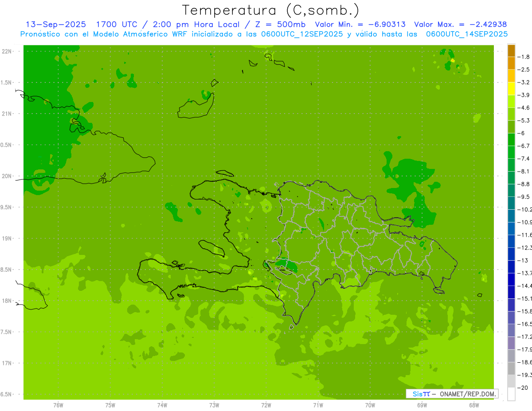Select the orange legend swatch above -1.8
532x411 pixels.
click(511, 51)
